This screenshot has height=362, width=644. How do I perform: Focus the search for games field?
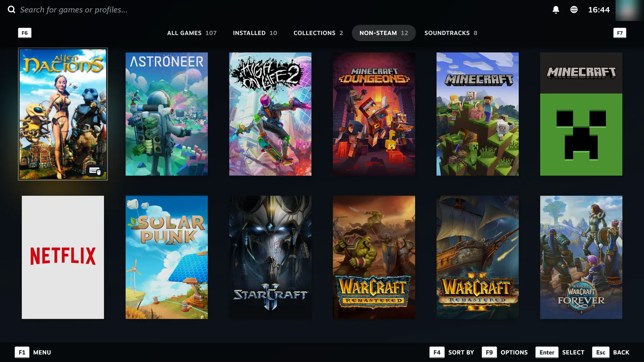74,10
